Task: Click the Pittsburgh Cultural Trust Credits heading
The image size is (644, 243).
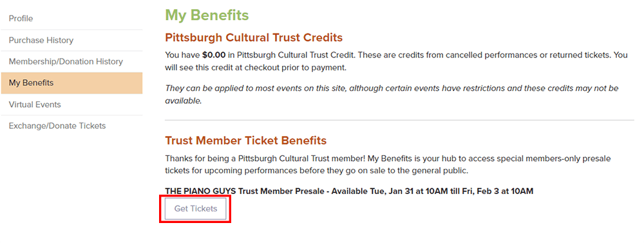Action: [254, 38]
